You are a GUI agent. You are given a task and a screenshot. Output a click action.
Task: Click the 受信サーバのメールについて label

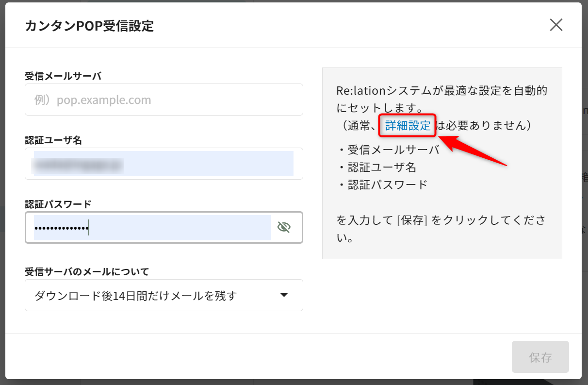click(87, 271)
